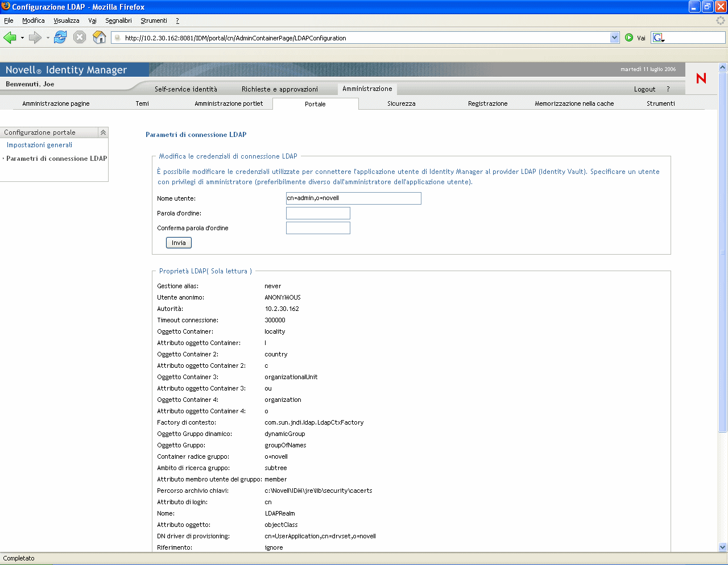Click the vertical scrollbar thumb
728x565 pixels.
[723, 252]
